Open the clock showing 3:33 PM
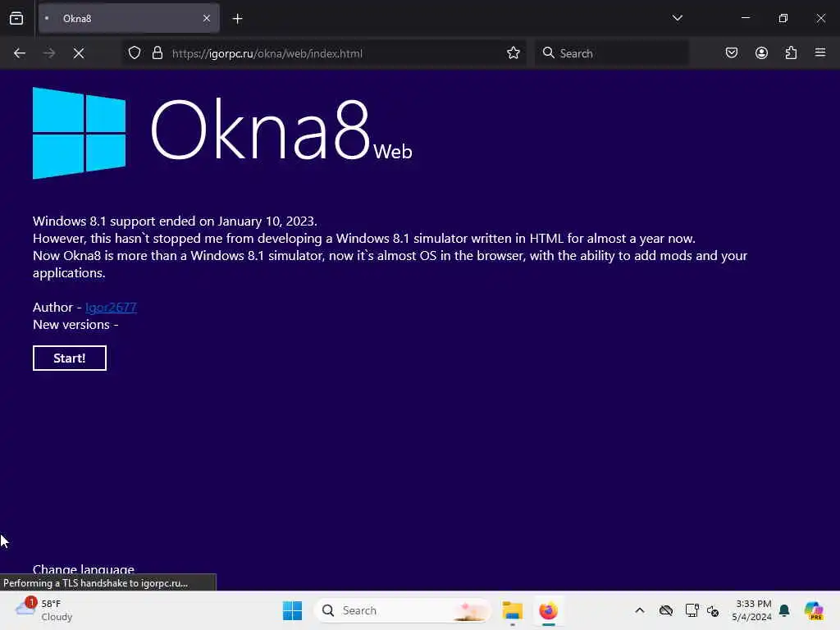The height and width of the screenshot is (630, 840). (751, 610)
